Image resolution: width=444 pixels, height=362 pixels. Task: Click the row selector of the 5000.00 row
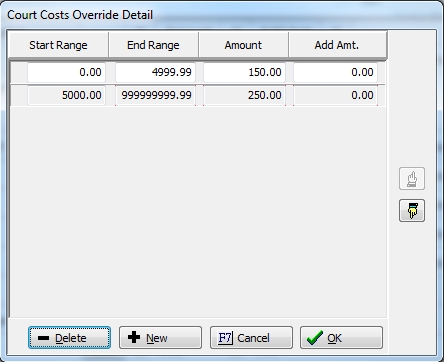point(19,95)
